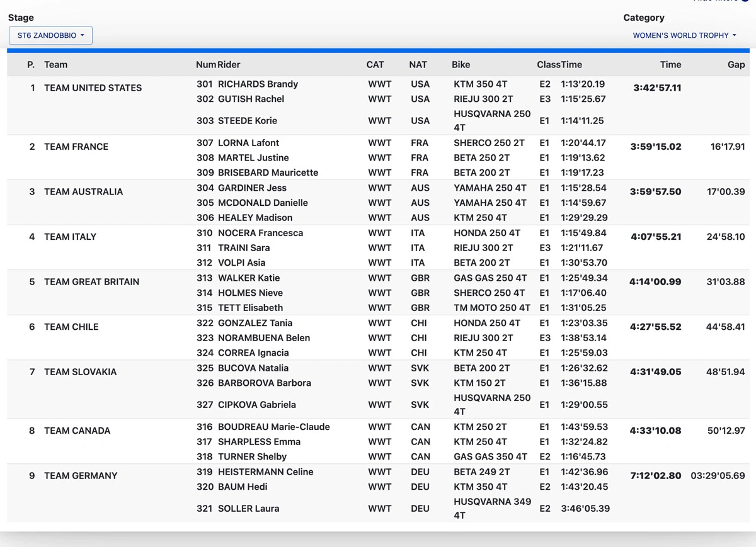Click bike entry KTM 150 2T
The height and width of the screenshot is (547, 756).
pos(480,383)
